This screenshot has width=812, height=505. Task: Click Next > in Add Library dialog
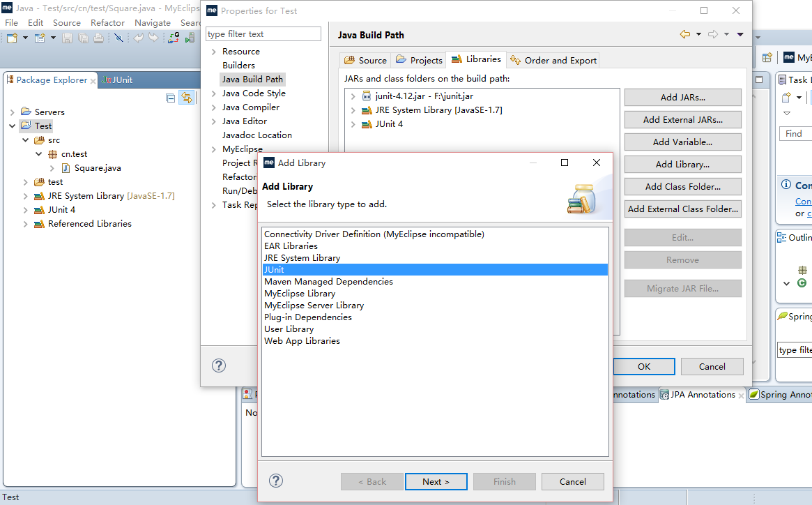[436, 482]
